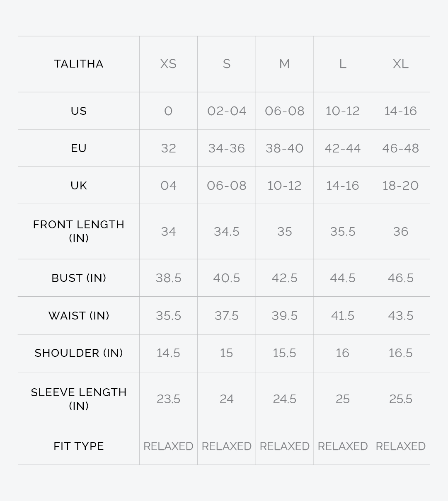Click the bust value 42.5
Viewport: 448px width, 501px height.
click(285, 278)
